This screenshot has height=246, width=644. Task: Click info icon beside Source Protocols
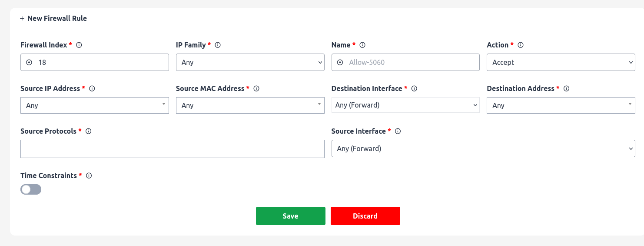88,131
